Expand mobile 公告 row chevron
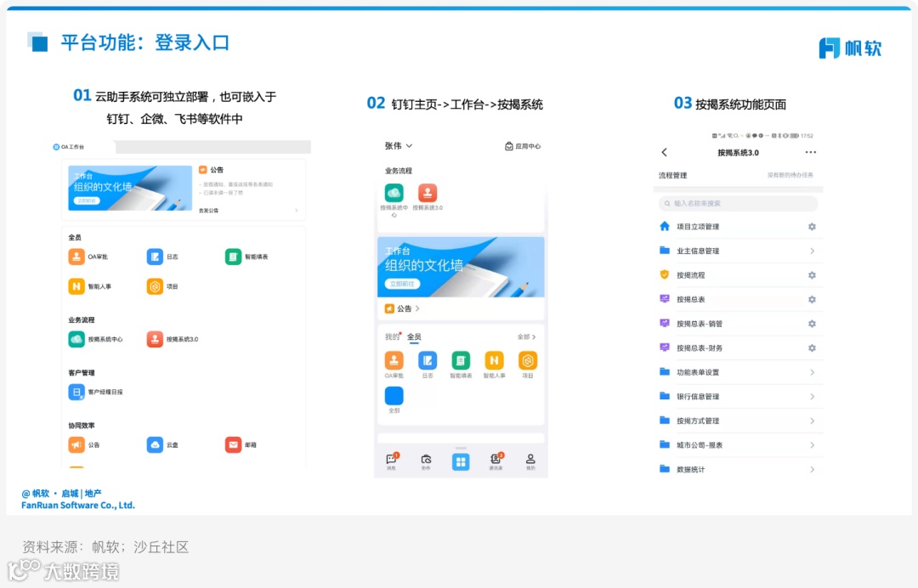The width and height of the screenshot is (918, 588). click(x=417, y=308)
